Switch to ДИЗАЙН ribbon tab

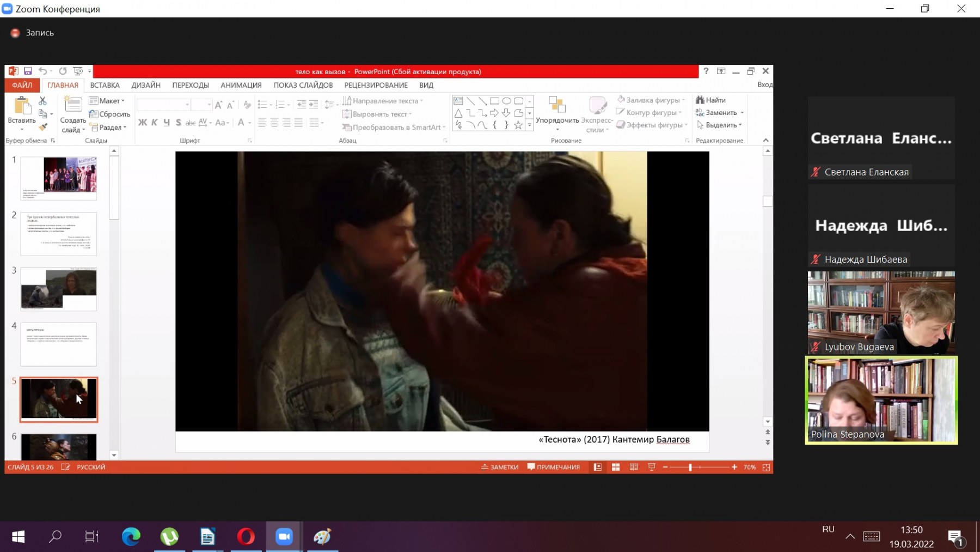[146, 85]
